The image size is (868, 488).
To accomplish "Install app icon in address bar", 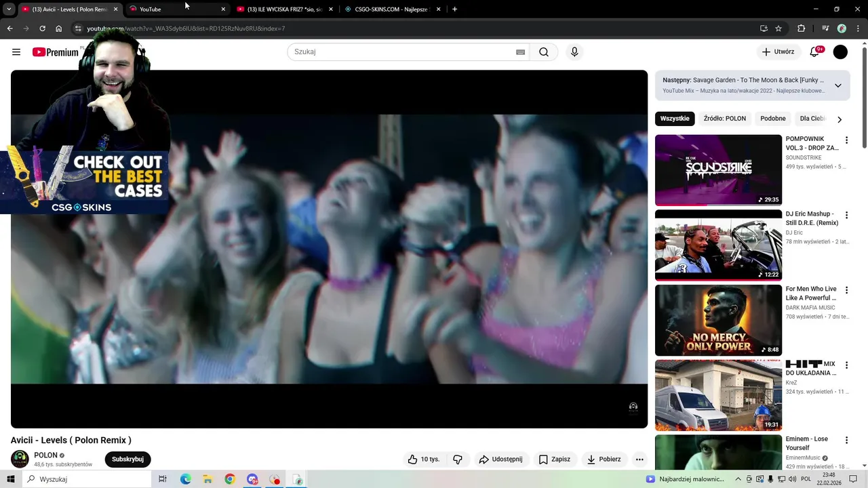I will point(764,28).
